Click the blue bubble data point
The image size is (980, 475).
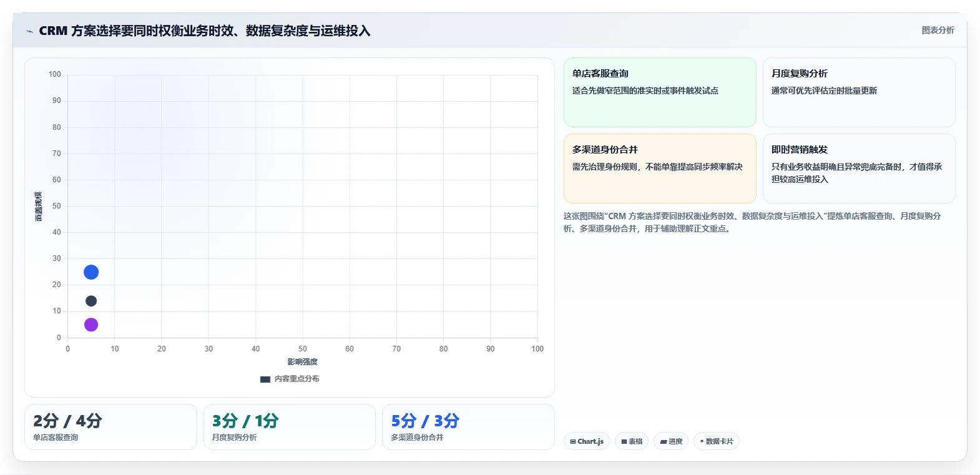91,272
